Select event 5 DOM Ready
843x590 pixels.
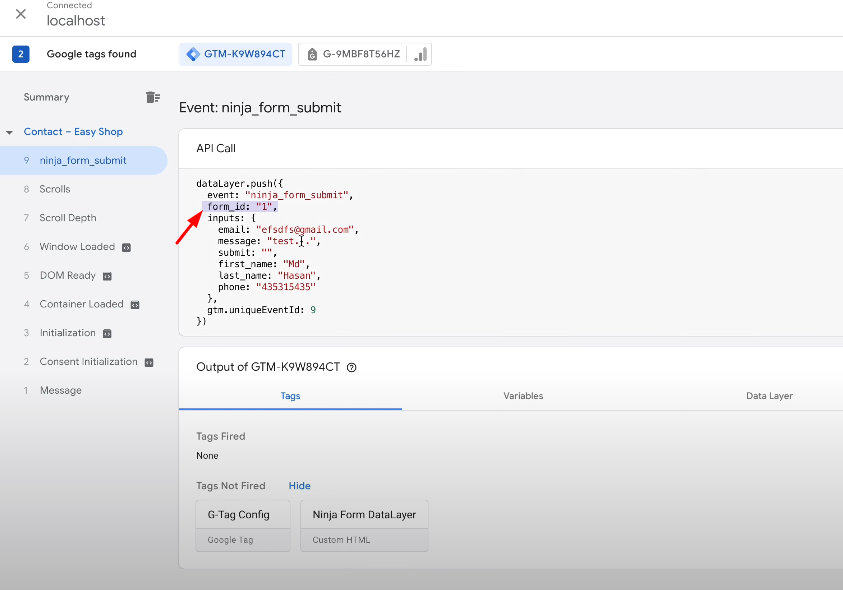pyautogui.click(x=67, y=275)
